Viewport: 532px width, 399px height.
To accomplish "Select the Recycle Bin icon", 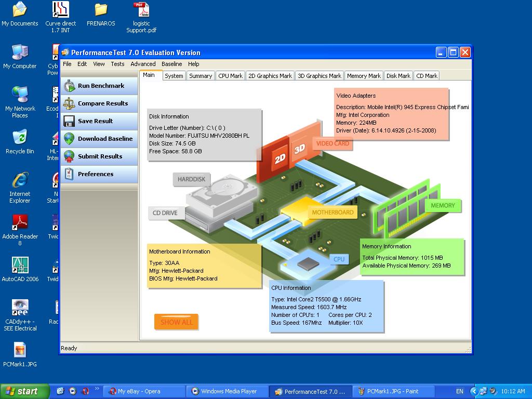I will 20,142.
